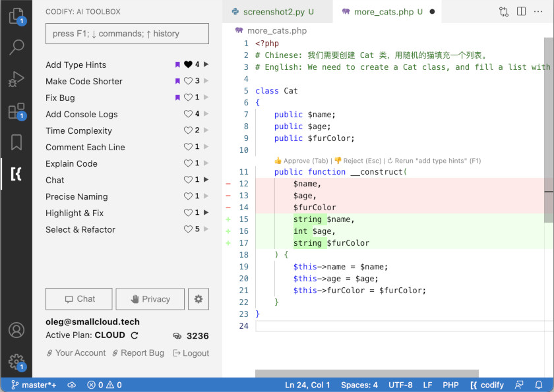The width and height of the screenshot is (554, 392).
Task: Open the Accounts icon in activity bar
Action: pyautogui.click(x=16, y=330)
